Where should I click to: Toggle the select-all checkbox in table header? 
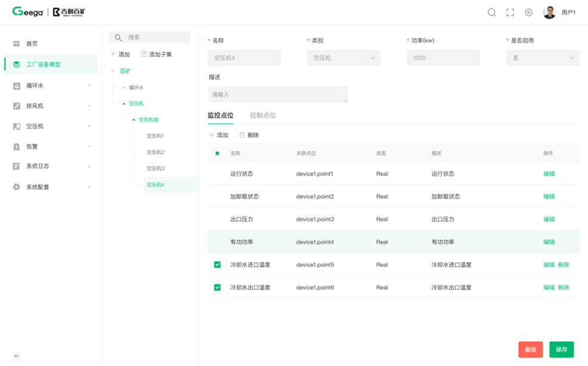point(217,154)
